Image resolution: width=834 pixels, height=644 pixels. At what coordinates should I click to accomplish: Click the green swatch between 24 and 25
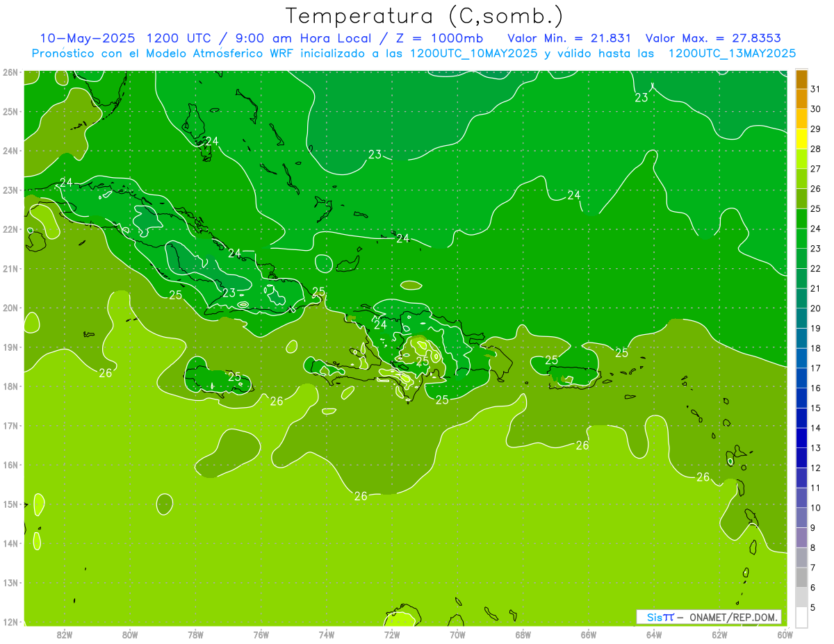801,218
